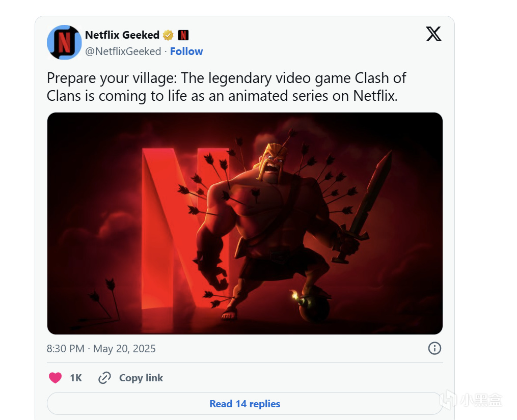Open the Barbarian promotional image
Viewport: 517px width, 420px height.
pyautogui.click(x=244, y=223)
